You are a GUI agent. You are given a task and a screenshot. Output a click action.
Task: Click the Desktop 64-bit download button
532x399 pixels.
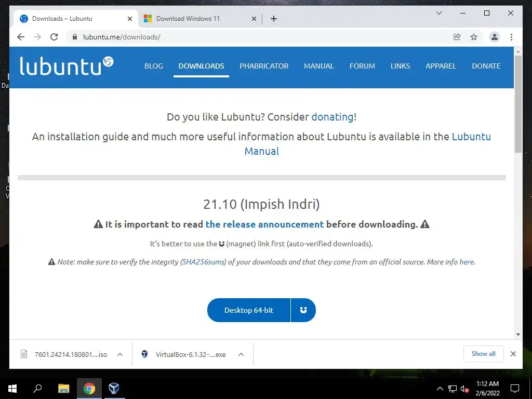tap(249, 310)
